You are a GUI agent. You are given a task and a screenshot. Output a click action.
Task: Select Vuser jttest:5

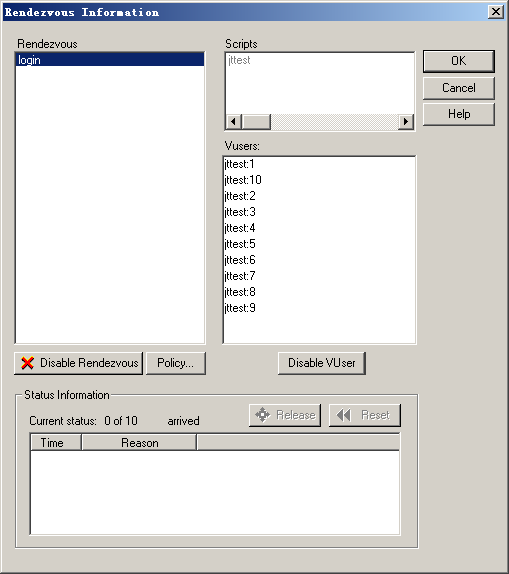click(x=240, y=244)
